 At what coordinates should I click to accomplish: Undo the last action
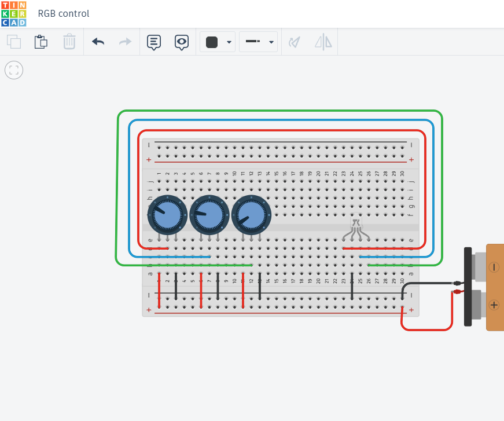pos(98,42)
